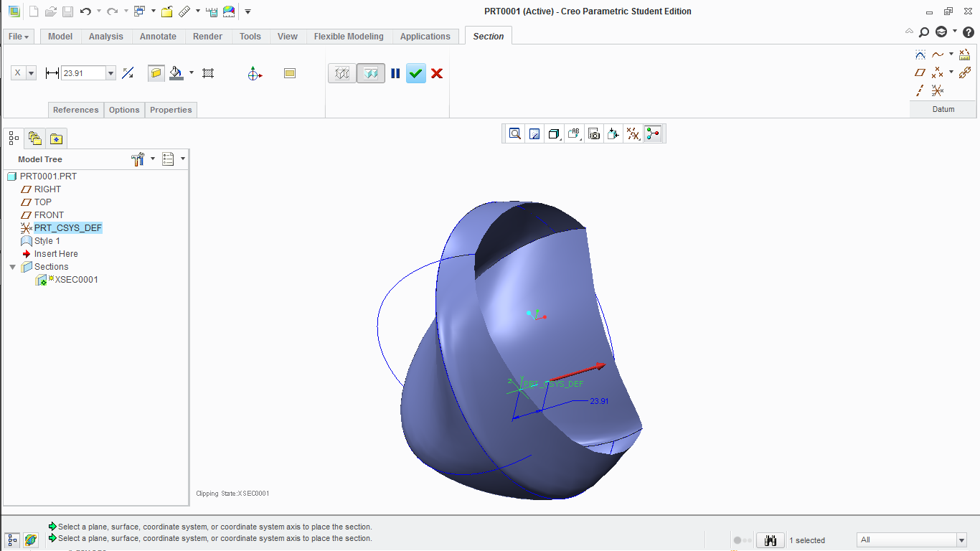980x551 pixels.
Task: Collapse the Sections node in tree
Action: (x=12, y=267)
